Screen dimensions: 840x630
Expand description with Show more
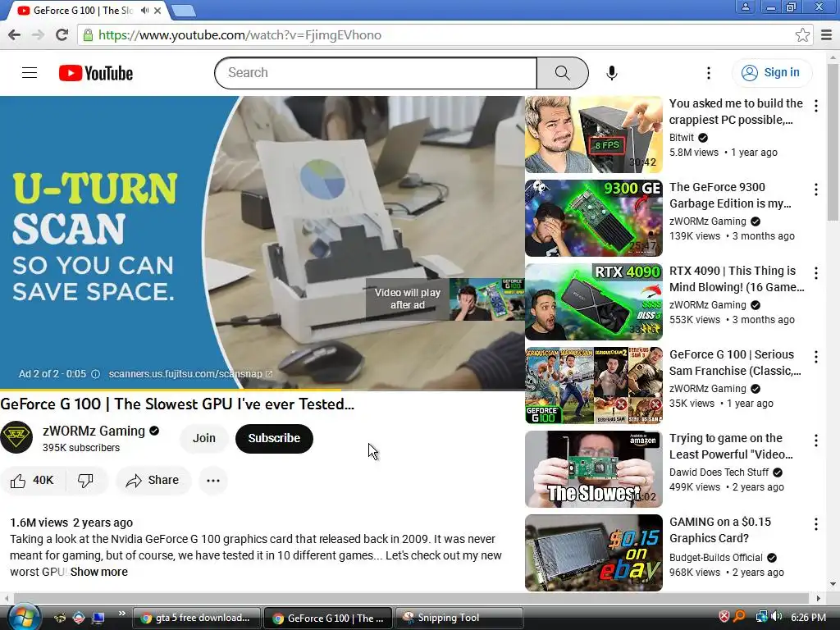tap(99, 572)
